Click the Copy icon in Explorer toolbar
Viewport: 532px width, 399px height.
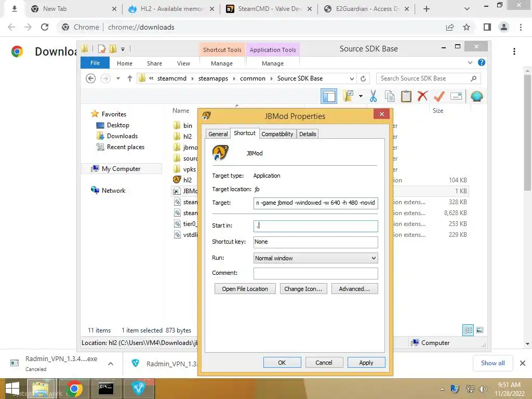[390, 96]
